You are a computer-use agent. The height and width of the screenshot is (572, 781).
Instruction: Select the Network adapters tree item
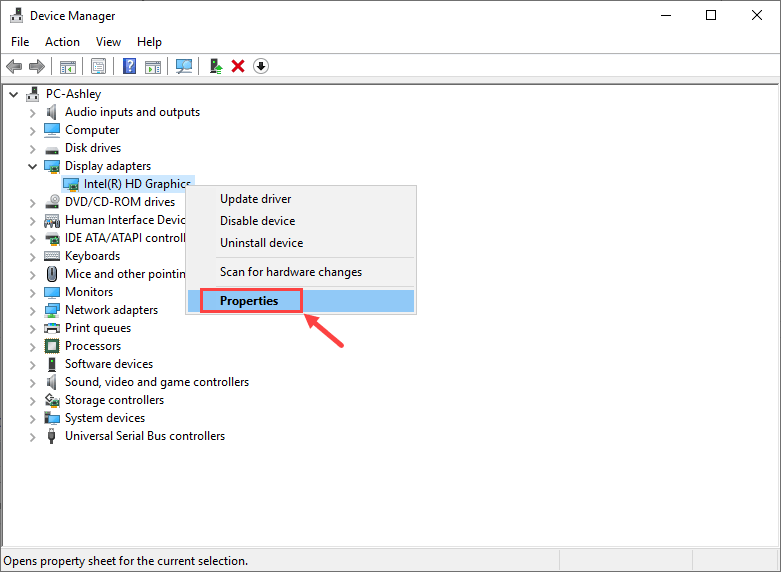coord(111,310)
